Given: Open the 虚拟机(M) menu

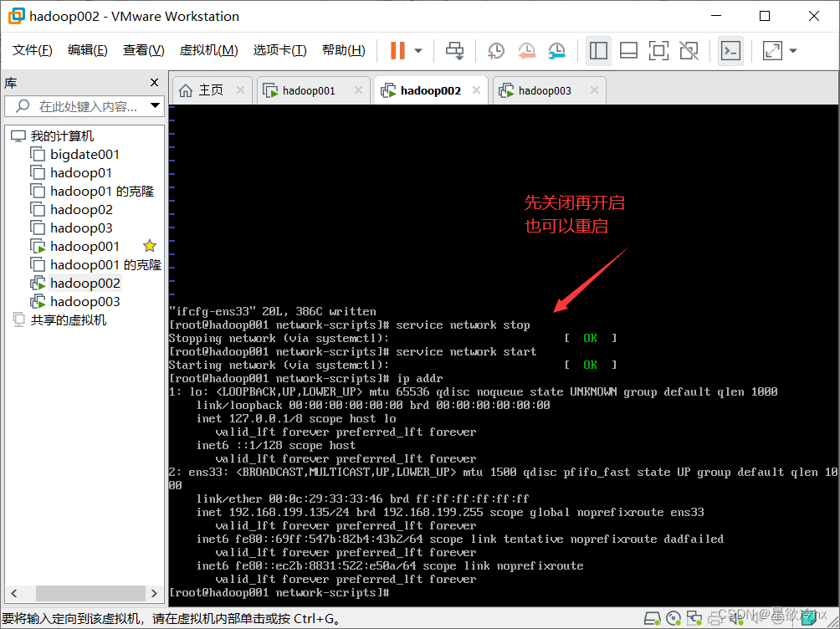Looking at the screenshot, I should (208, 50).
